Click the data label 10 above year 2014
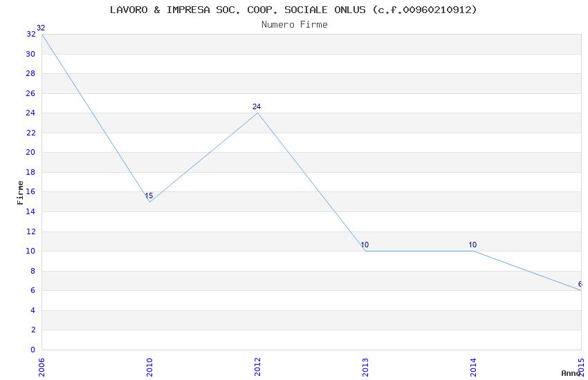This screenshot has height=380, width=588. (x=472, y=245)
